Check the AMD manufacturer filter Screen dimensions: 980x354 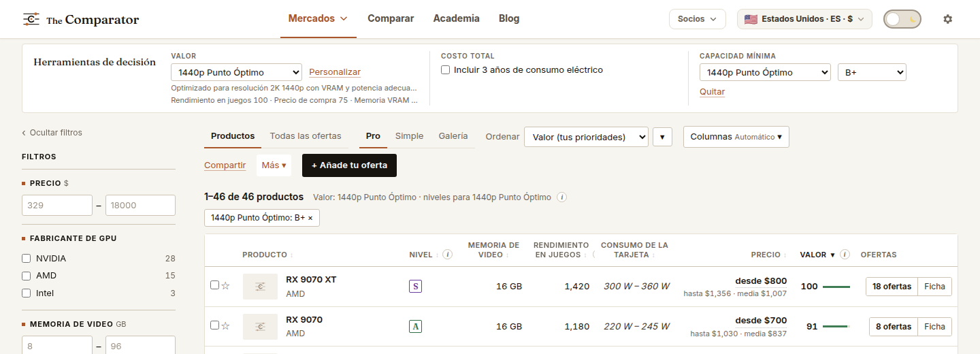pyautogui.click(x=27, y=276)
